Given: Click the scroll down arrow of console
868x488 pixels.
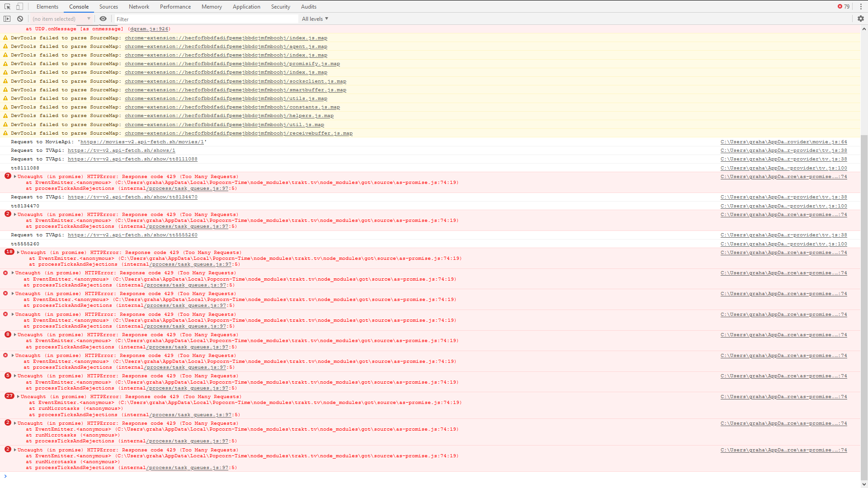Looking at the screenshot, I should tap(864, 484).
